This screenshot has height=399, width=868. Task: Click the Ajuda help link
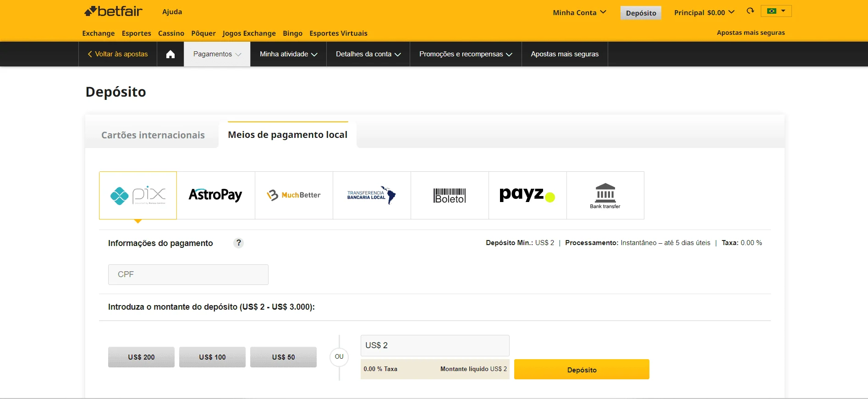[172, 11]
